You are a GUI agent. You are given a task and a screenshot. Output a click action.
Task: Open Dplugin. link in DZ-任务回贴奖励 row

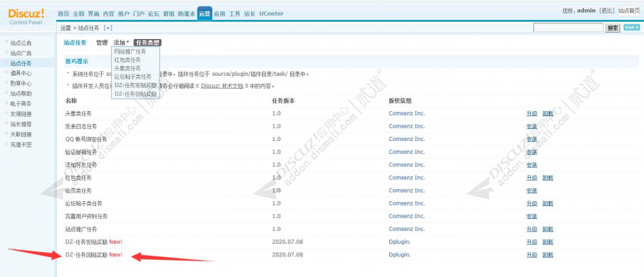[400, 255]
